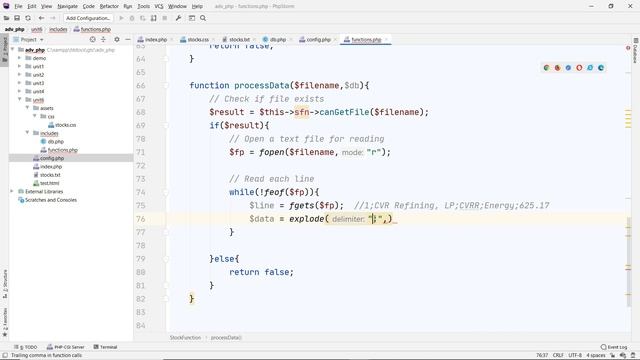Open the Refactor menu
Image resolution: width=640 pixels, height=360 pixels.
click(x=109, y=7)
